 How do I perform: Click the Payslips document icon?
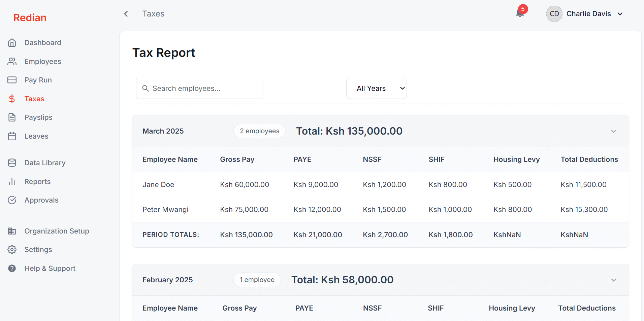(12, 117)
